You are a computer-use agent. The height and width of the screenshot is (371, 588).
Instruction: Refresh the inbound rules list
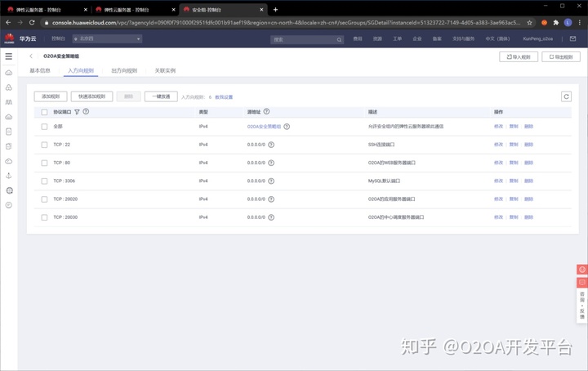(566, 96)
